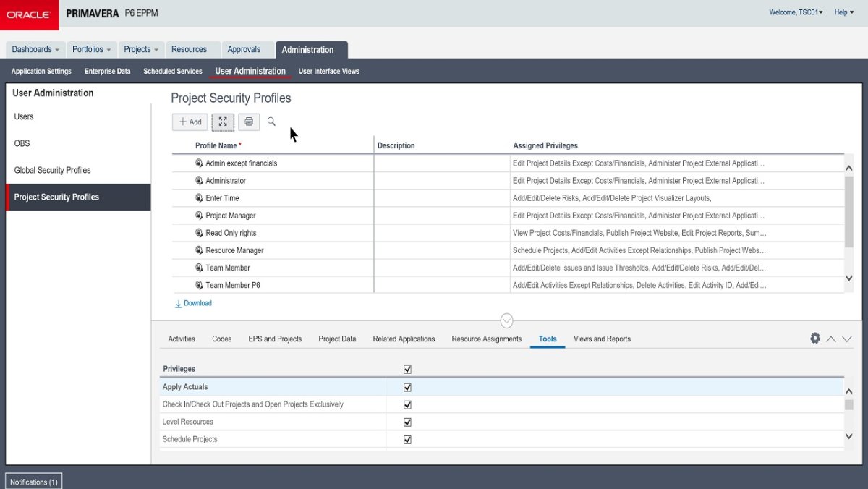Open the gear settings icon above the privileges panel
Image resolution: width=868 pixels, height=489 pixels.
pyautogui.click(x=815, y=338)
